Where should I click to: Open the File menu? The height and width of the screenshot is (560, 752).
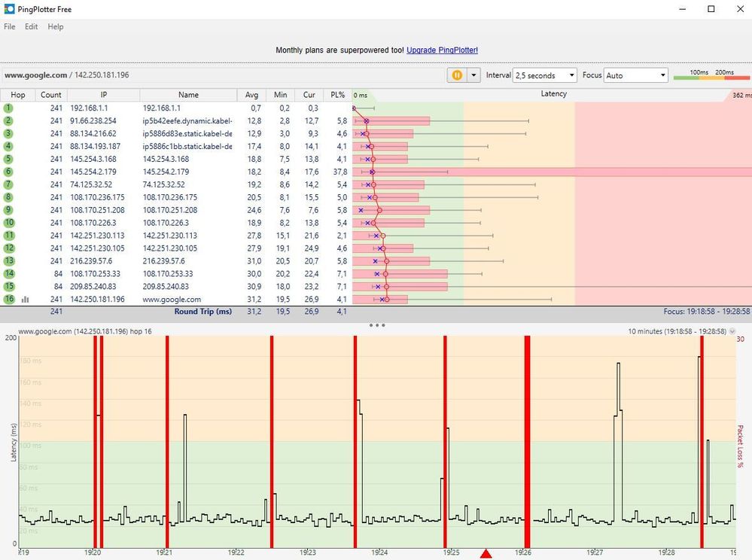point(10,27)
